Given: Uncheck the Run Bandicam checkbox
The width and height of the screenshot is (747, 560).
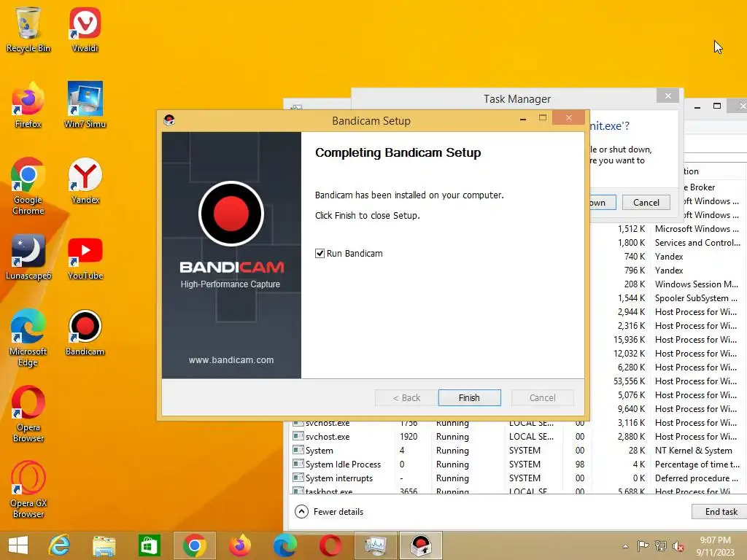Looking at the screenshot, I should point(320,253).
